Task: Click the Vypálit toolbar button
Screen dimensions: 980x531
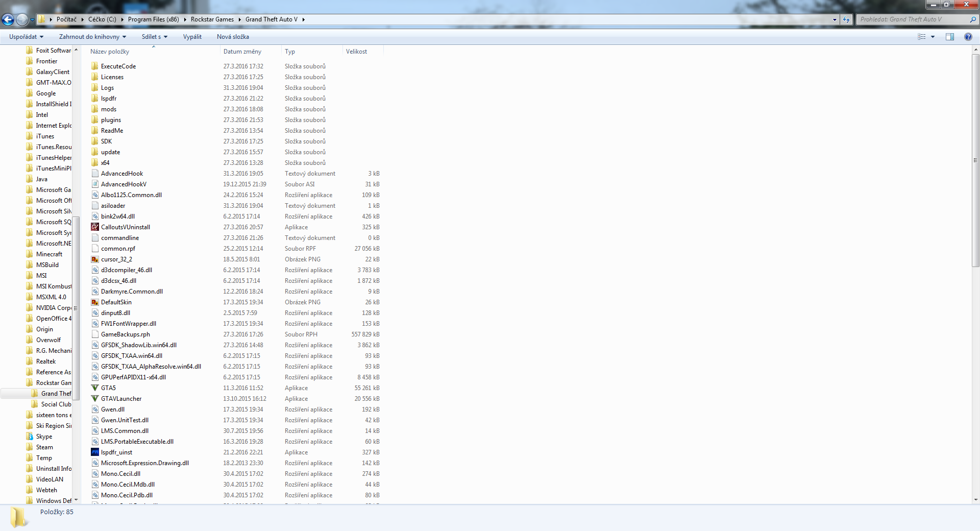Action: tap(192, 37)
